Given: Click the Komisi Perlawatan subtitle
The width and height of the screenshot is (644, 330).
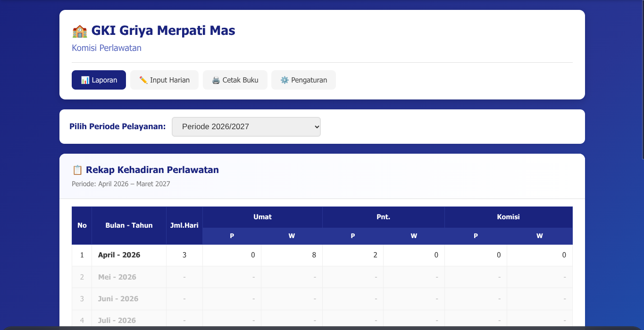Looking at the screenshot, I should point(107,48).
